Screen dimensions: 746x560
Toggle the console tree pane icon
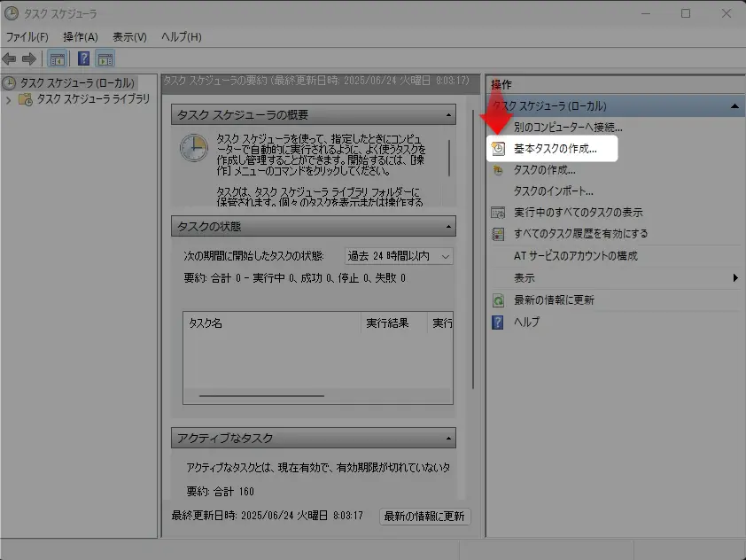pos(57,59)
